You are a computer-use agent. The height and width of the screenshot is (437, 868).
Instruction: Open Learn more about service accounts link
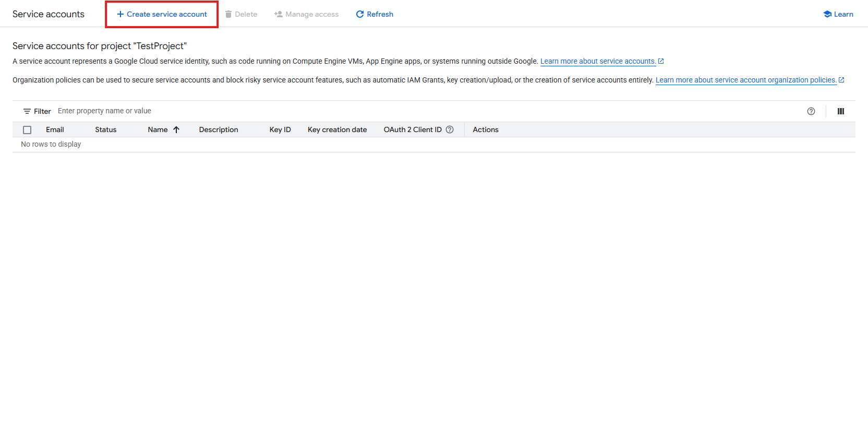(598, 61)
